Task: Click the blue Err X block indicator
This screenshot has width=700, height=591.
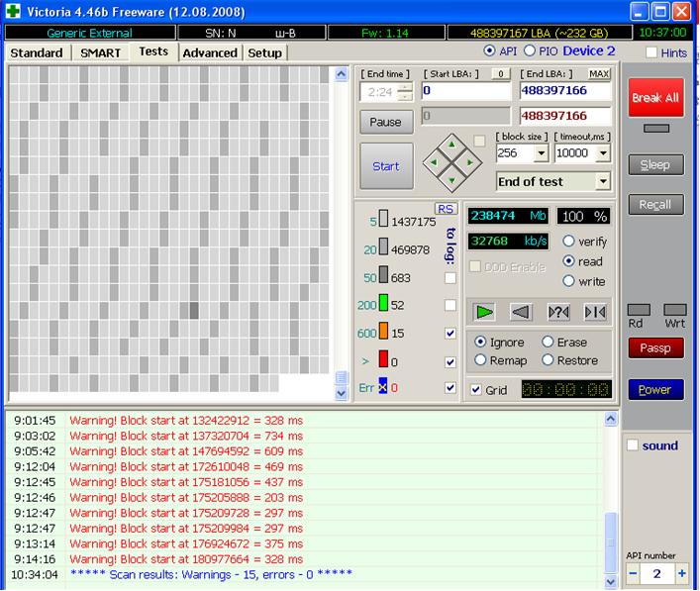Action: click(383, 386)
